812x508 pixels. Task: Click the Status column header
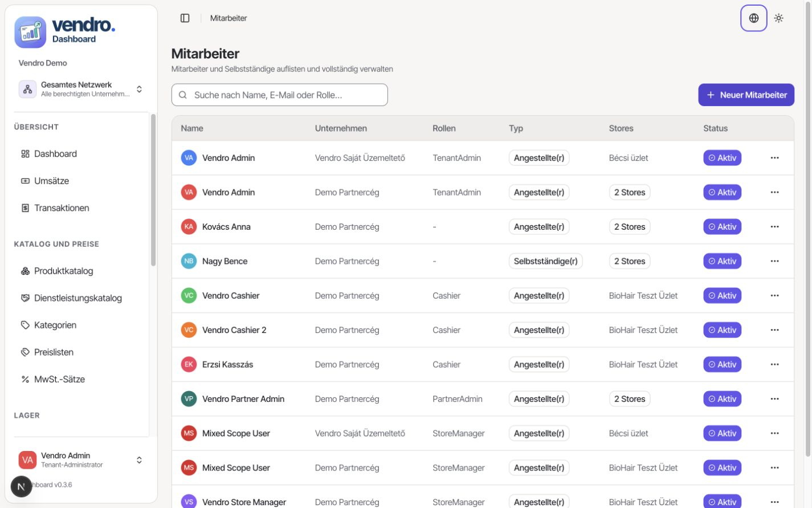715,128
